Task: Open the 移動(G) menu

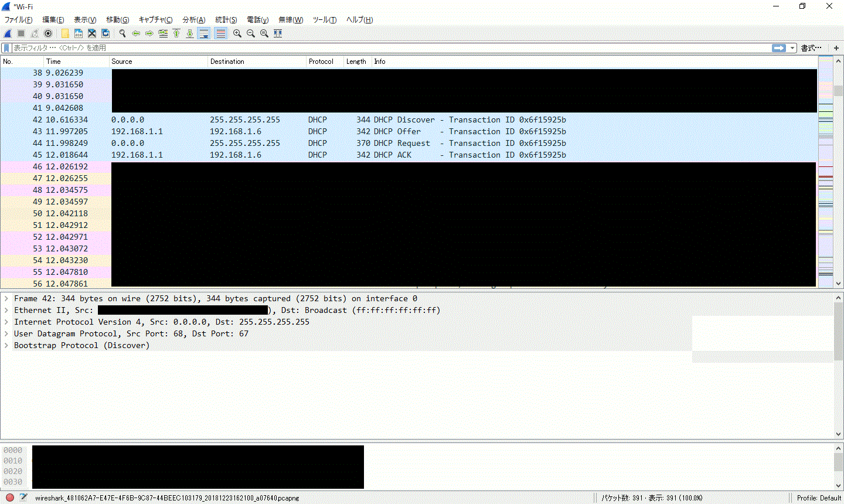Action: 117,20
